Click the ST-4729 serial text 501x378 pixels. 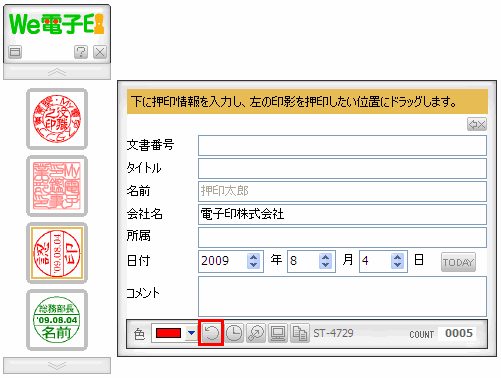333,333
